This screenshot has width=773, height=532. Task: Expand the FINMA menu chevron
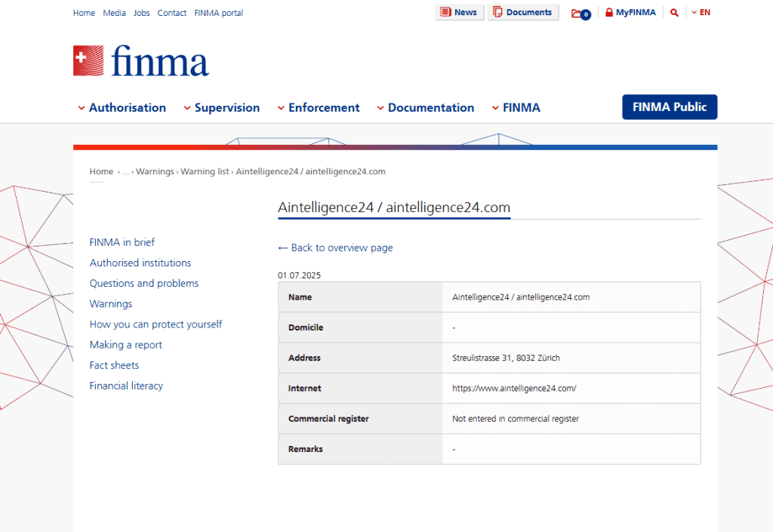(x=495, y=108)
